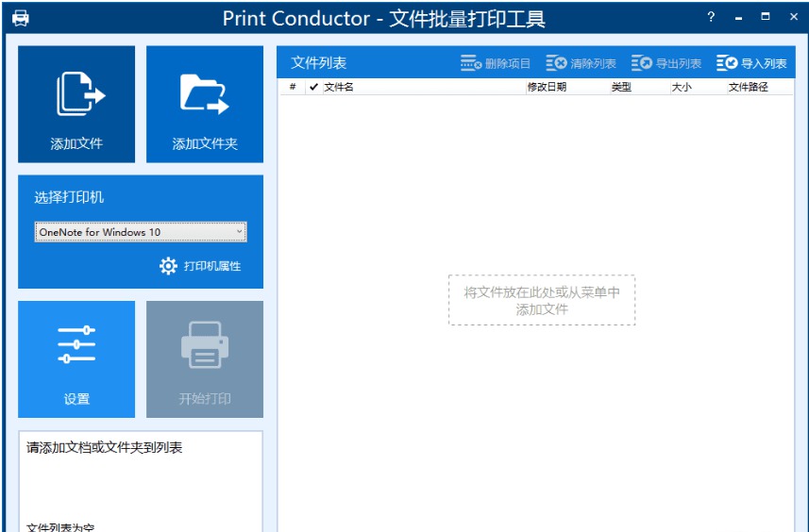Click the 选择打印机 label
This screenshot has height=532, width=809.
click(69, 197)
